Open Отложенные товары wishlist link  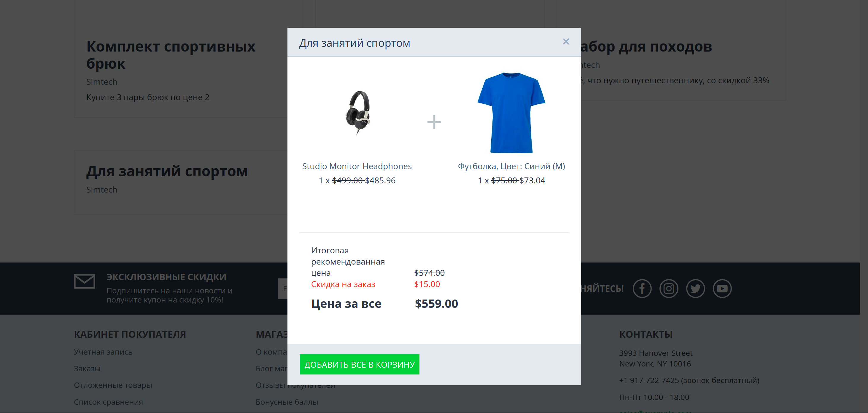(x=113, y=385)
